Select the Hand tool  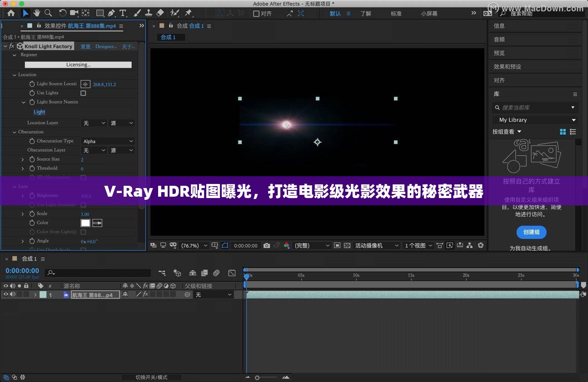coord(37,13)
